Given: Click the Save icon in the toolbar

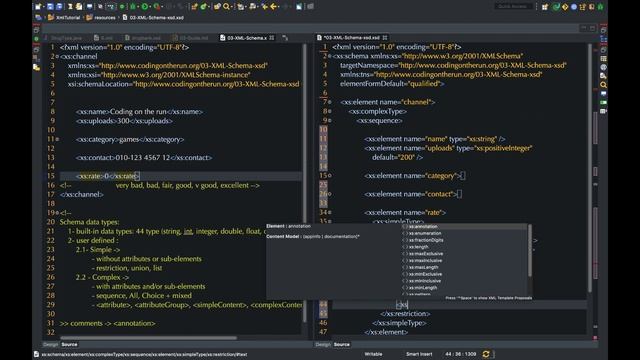Looking at the screenshot, I should point(50,7).
